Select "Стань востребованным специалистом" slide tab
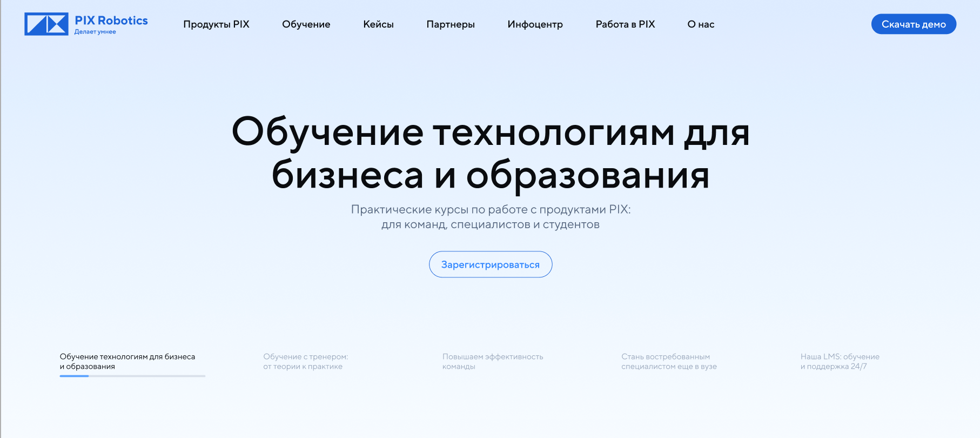The height and width of the screenshot is (438, 980). click(x=669, y=361)
